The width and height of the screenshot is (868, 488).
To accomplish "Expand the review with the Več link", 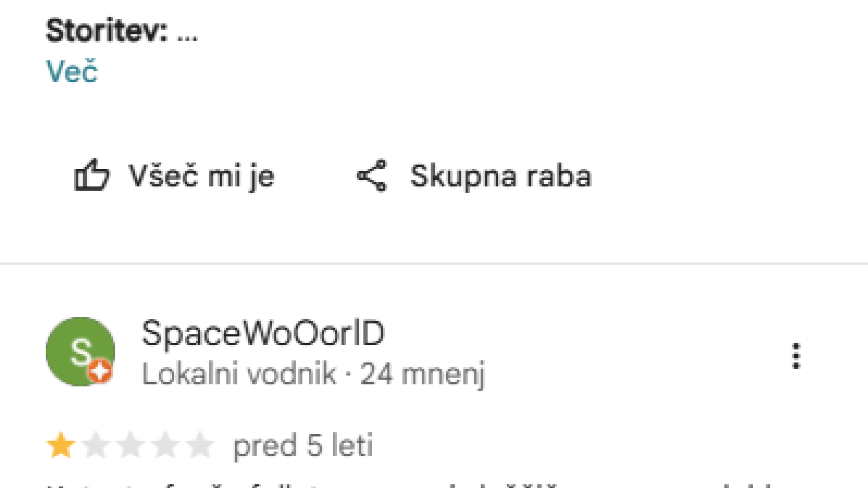I will click(x=72, y=71).
